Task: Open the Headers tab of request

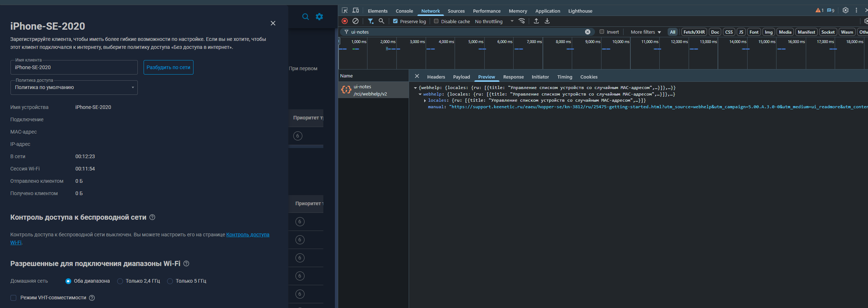Action: [x=436, y=77]
